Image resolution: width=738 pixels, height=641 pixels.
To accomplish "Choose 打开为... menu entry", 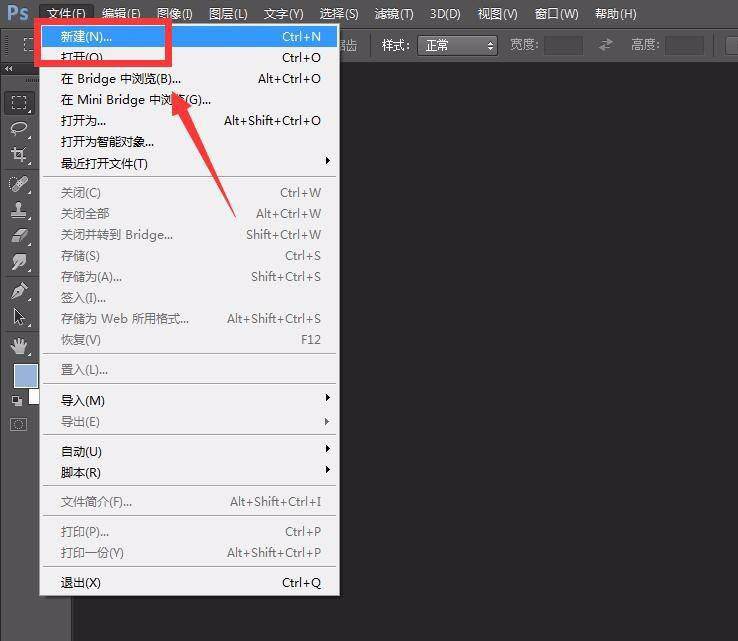I will [190, 120].
